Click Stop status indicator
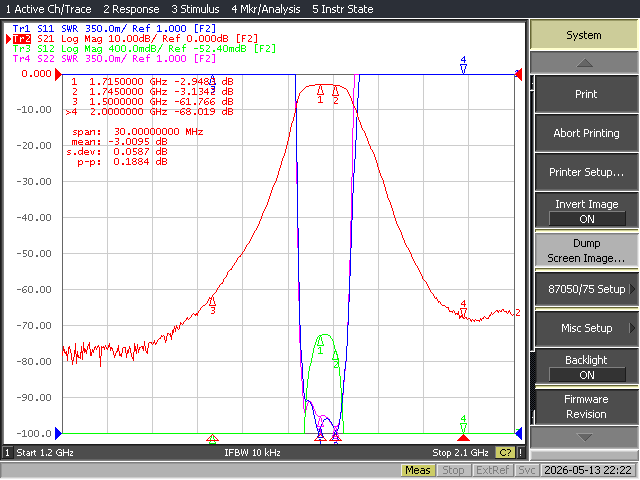Viewport: 640px width, 480px height. (453, 470)
